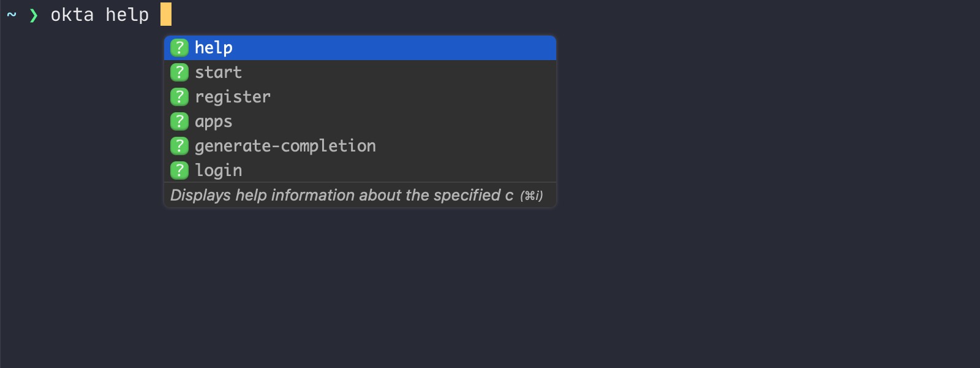Click the green icon beside "register"

click(x=179, y=96)
